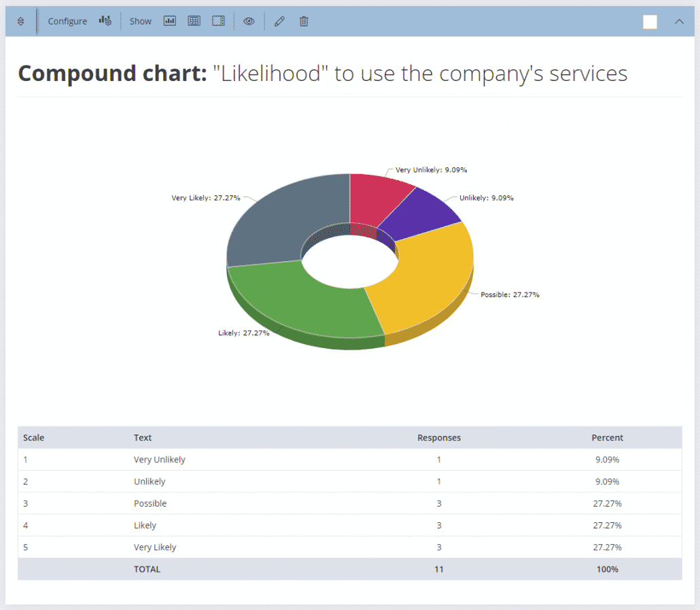Click the Configure menu item
The width and height of the screenshot is (700, 610).
[67, 21]
